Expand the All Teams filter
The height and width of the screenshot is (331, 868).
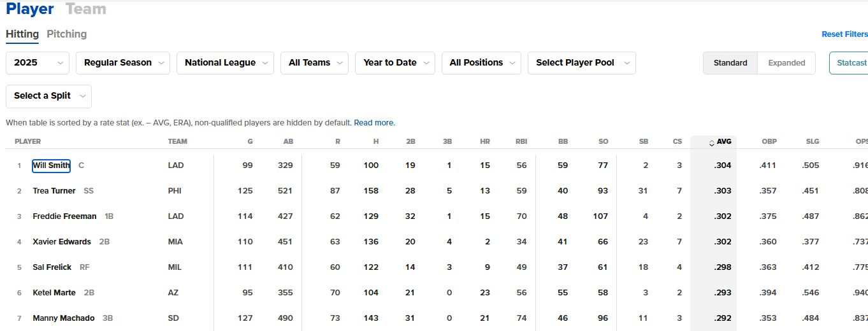(314, 62)
